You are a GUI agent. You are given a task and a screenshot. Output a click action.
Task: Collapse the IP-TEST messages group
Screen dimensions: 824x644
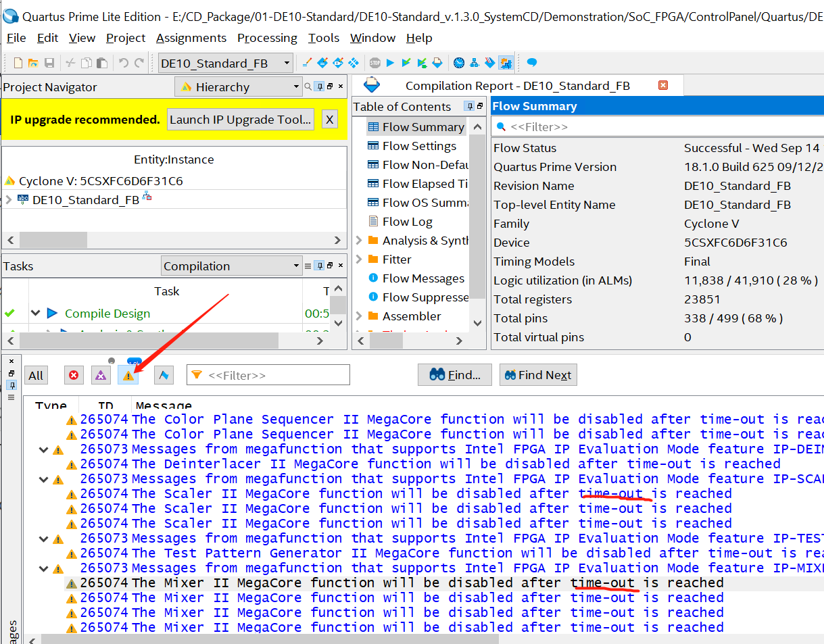click(44, 539)
